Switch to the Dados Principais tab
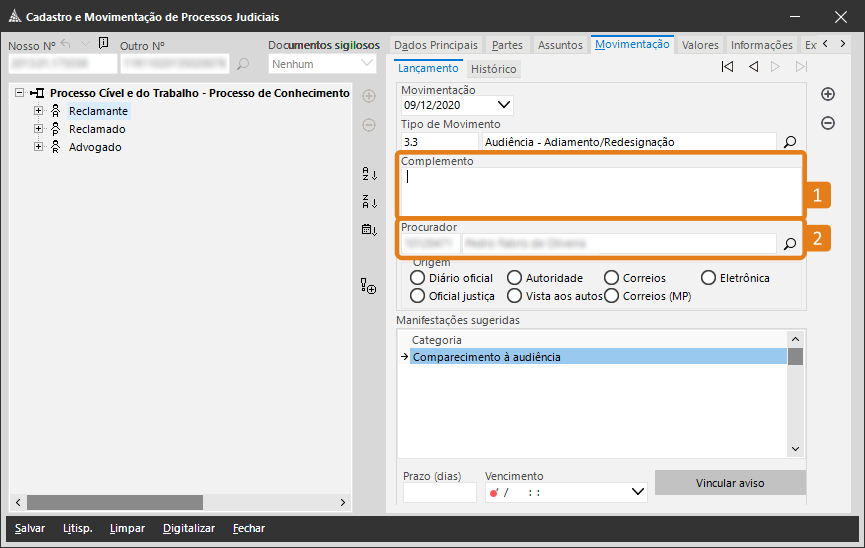The height and width of the screenshot is (548, 865). coord(435,45)
